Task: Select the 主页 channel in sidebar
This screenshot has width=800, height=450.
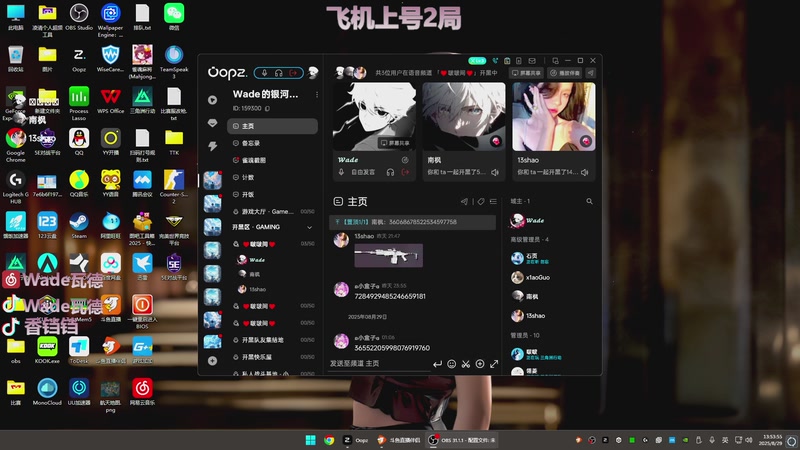Action: [x=272, y=126]
